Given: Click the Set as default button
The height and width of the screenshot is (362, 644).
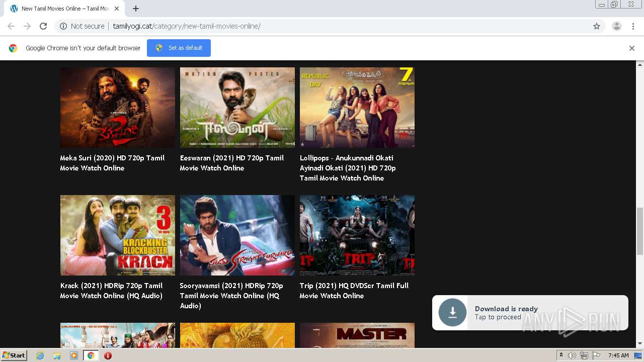Looking at the screenshot, I should tap(179, 48).
